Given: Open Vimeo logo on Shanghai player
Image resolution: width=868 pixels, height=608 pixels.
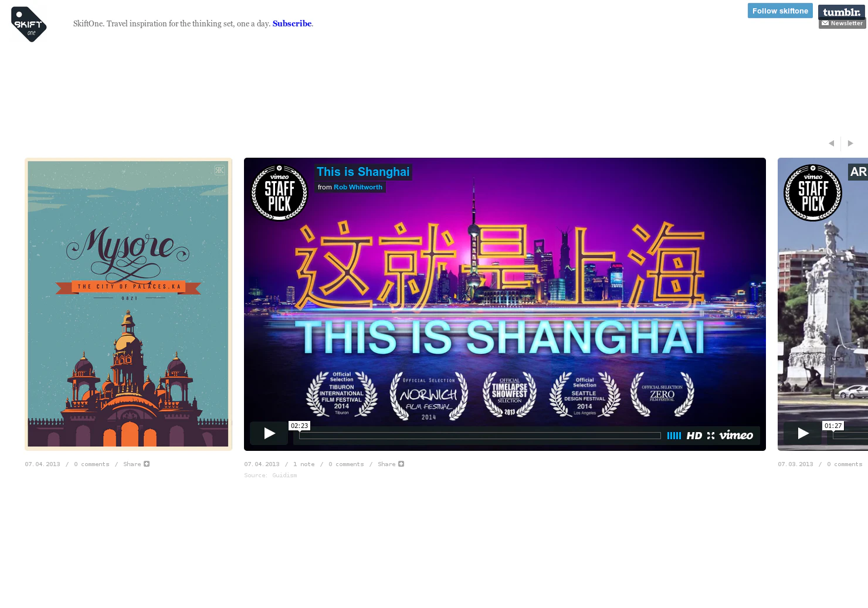Looking at the screenshot, I should [736, 435].
